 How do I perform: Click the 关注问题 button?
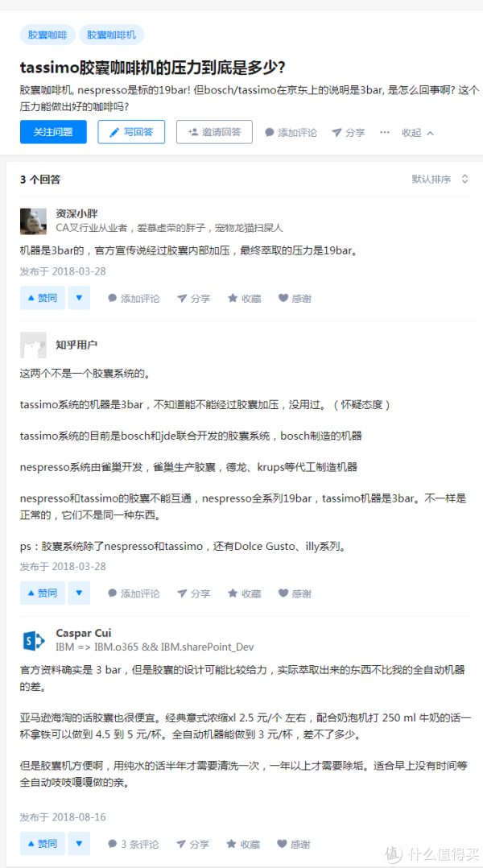click(x=53, y=132)
